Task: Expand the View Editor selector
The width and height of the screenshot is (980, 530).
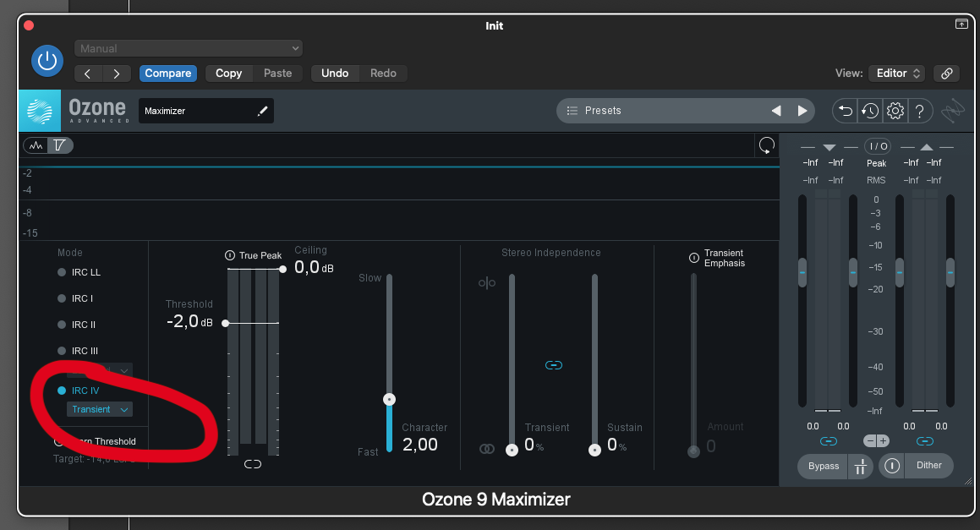Action: (x=898, y=74)
